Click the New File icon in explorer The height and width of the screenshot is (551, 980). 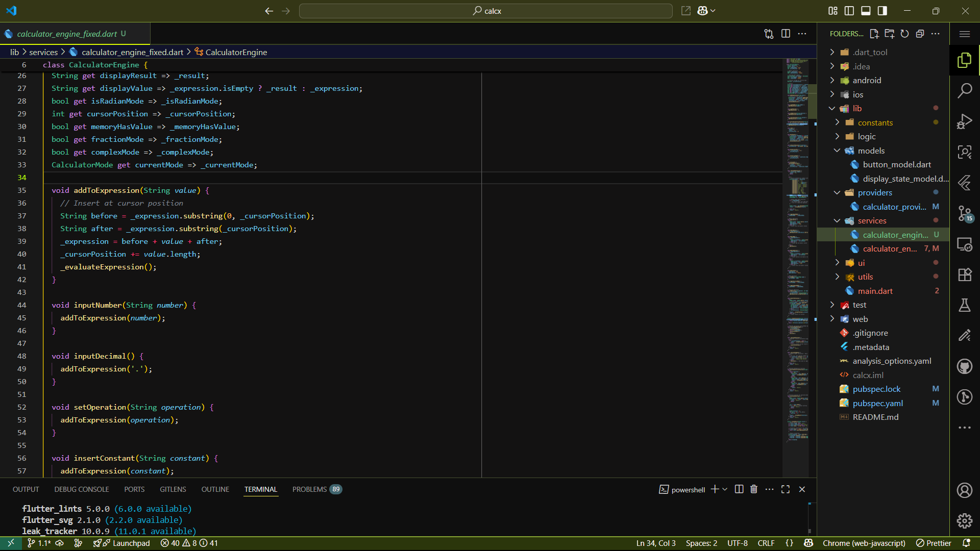tap(874, 34)
